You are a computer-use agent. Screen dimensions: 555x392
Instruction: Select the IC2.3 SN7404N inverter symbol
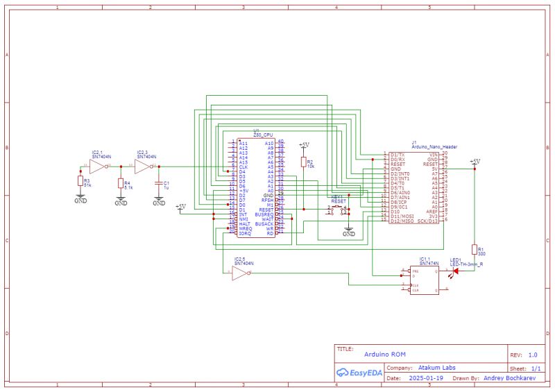[143, 167]
